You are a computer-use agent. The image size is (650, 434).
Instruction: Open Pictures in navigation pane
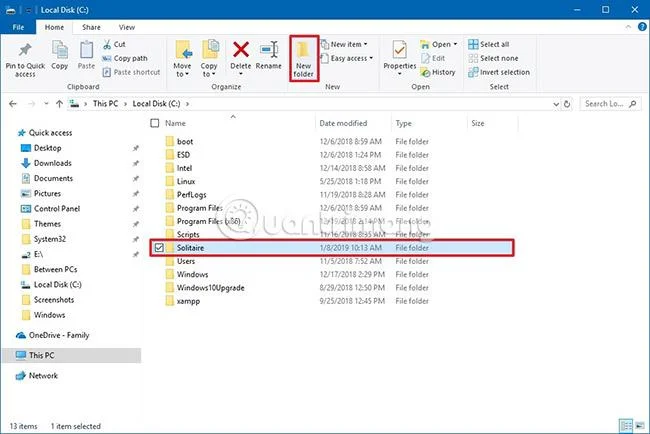(x=41, y=194)
